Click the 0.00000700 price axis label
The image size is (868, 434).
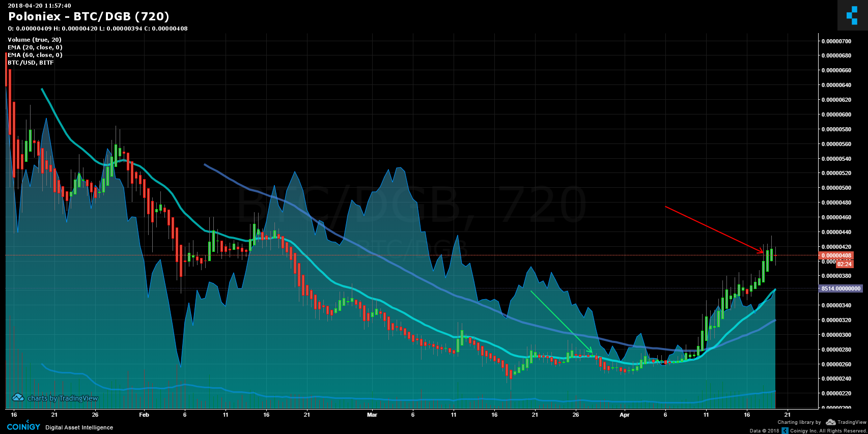(x=836, y=41)
